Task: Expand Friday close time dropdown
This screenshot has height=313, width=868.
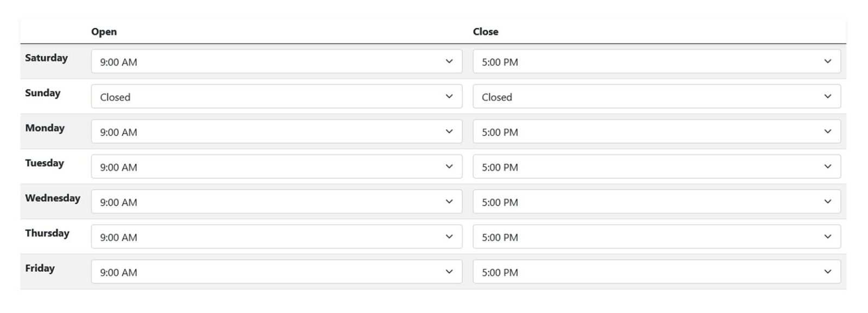Action: tap(656, 272)
